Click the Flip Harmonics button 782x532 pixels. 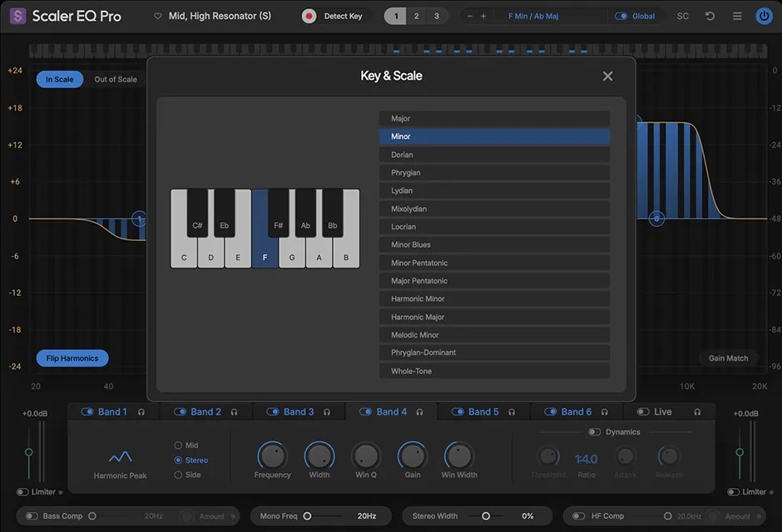pyautogui.click(x=72, y=358)
